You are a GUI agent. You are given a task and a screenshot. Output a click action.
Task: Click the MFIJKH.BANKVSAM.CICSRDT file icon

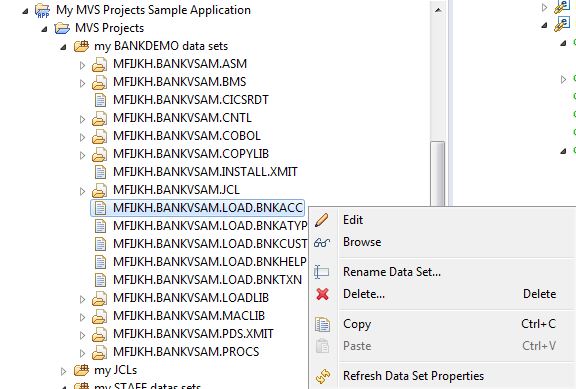pyautogui.click(x=100, y=100)
